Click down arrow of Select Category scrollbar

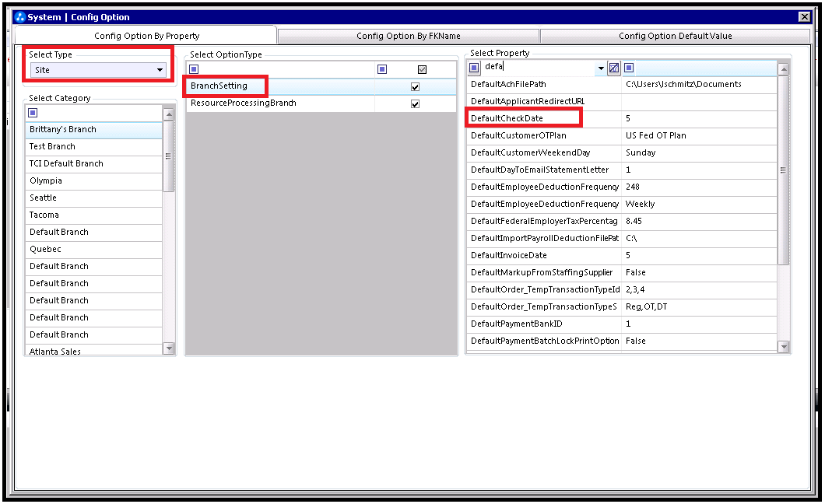coord(169,348)
